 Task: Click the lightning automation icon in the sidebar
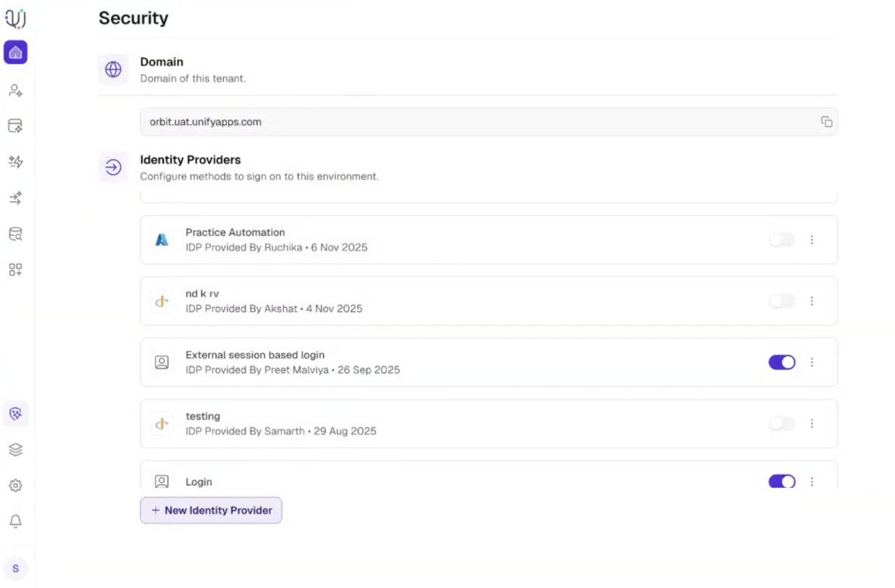15,161
